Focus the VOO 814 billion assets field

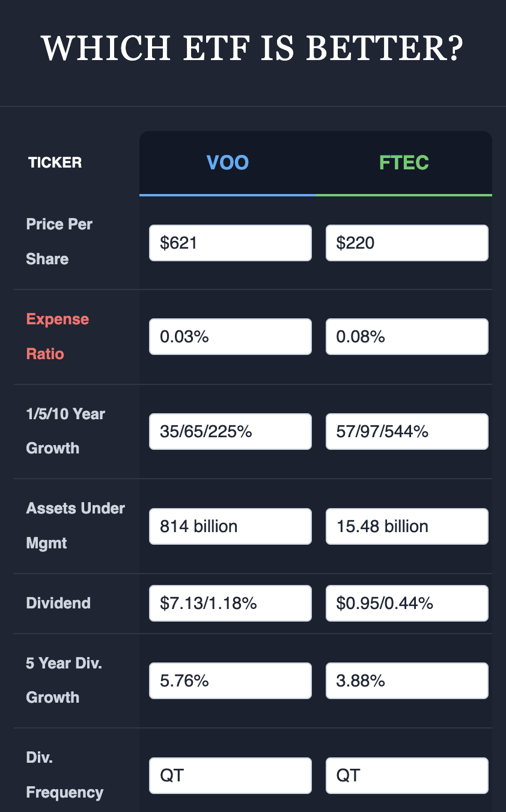(x=230, y=526)
